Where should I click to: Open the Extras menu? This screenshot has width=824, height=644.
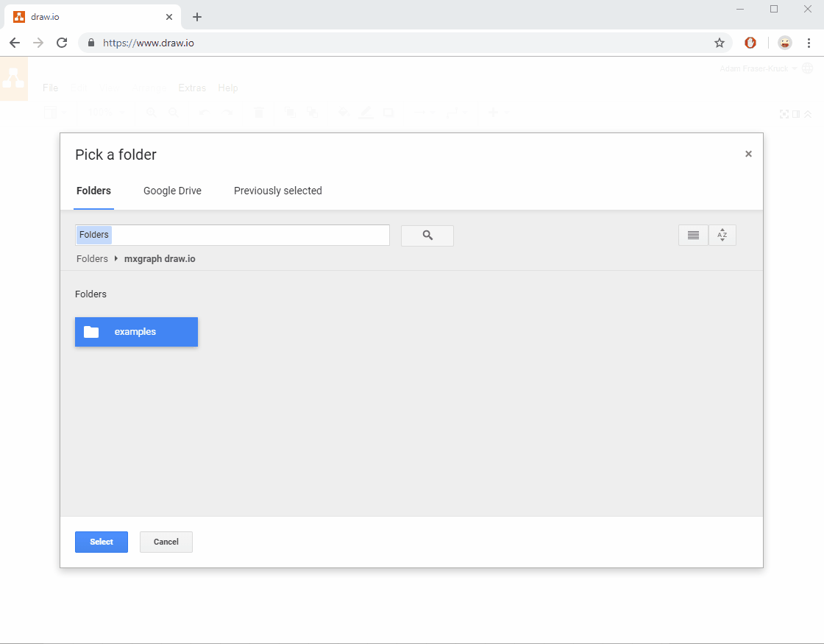point(191,88)
